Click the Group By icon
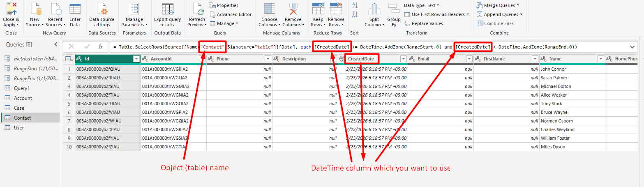644x187 pixels. (x=394, y=9)
